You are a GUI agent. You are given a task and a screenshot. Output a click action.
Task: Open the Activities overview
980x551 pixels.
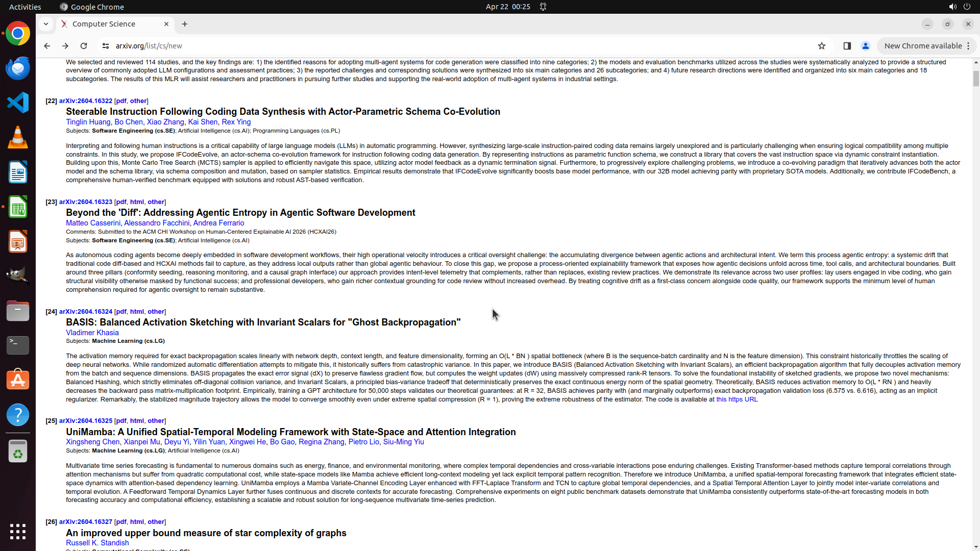coord(25,7)
